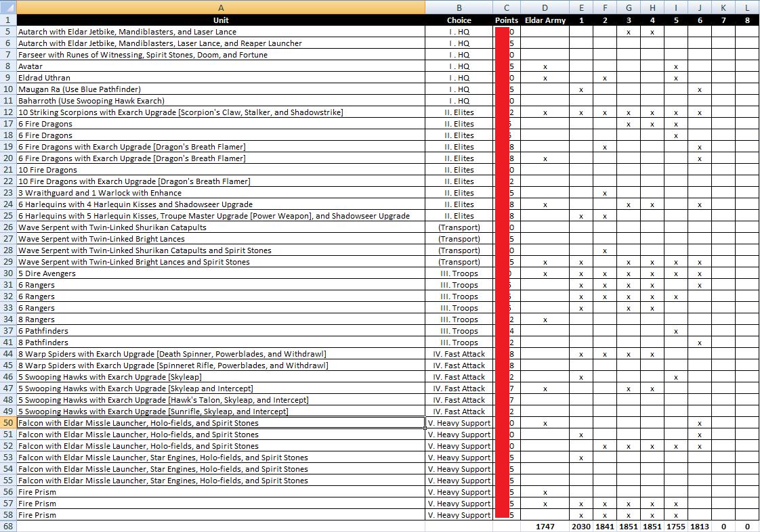The height and width of the screenshot is (532, 760).
Task: Click row 68 header number
Action: pos(8,527)
